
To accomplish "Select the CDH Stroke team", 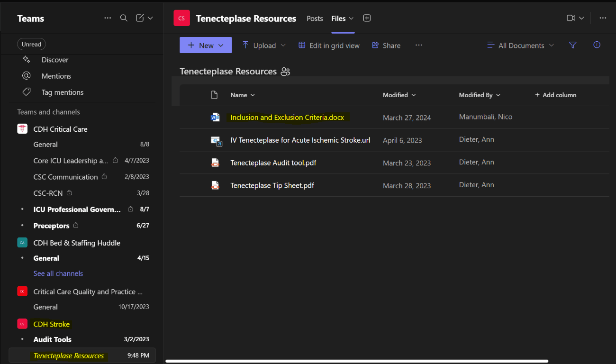I will [x=52, y=324].
